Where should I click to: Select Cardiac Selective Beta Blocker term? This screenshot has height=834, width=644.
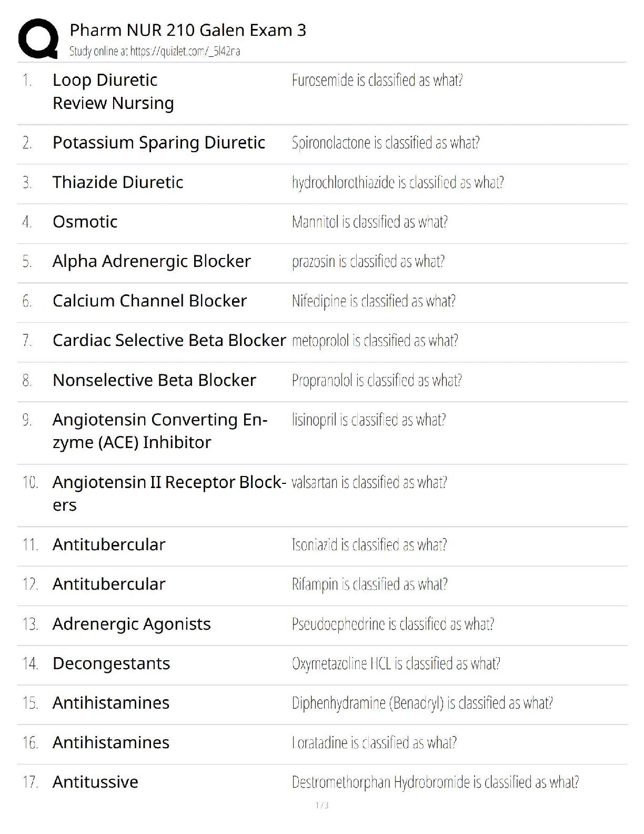point(169,340)
